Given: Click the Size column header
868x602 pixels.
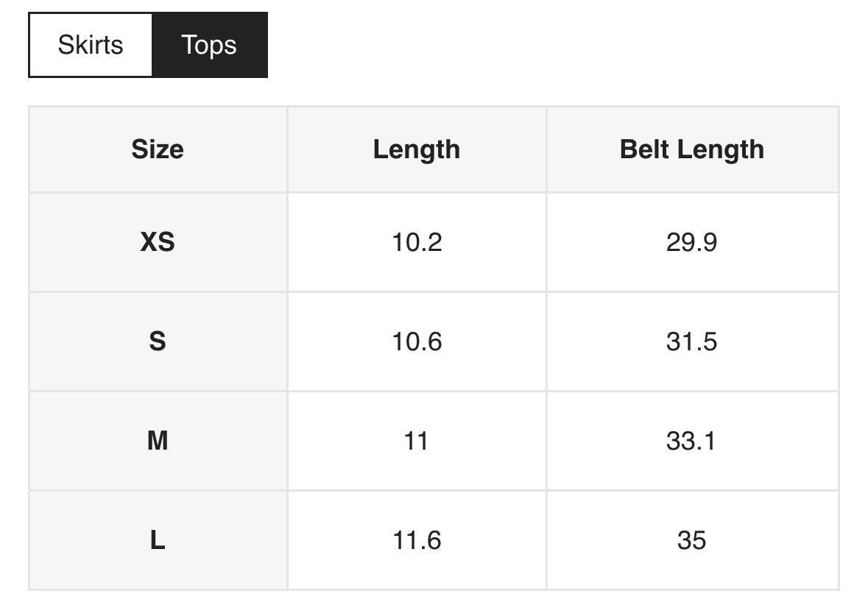Looking at the screenshot, I should (x=158, y=149).
